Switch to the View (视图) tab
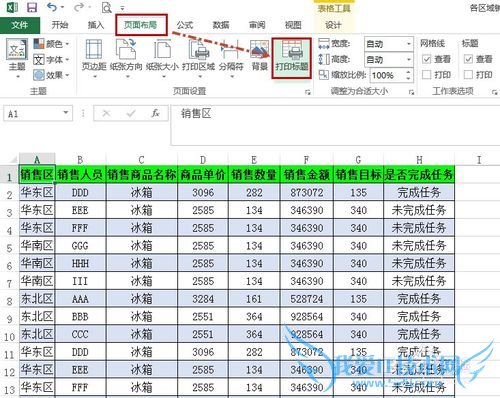Image resolution: width=500 pixels, height=398 pixels. [293, 25]
